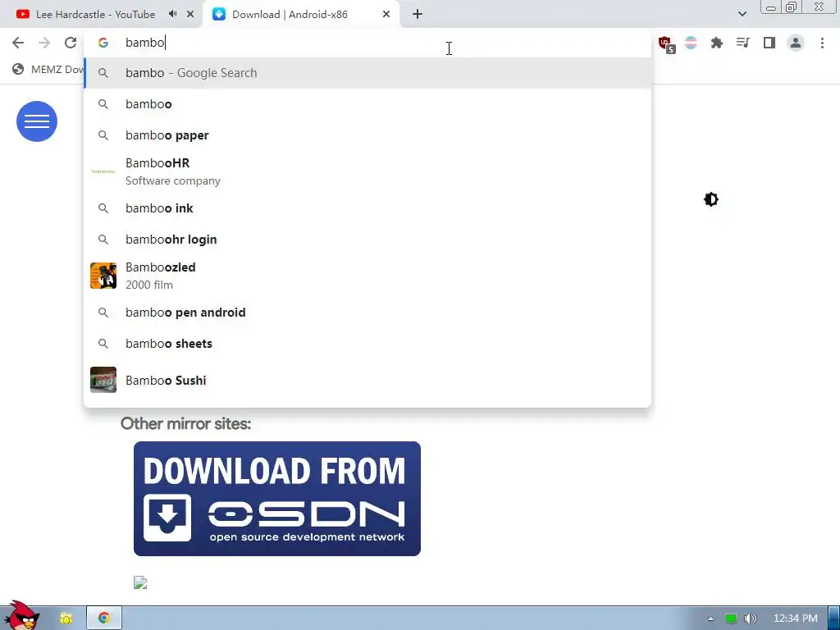Open the tab search dropdown arrow
The height and width of the screenshot is (630, 840).
tap(742, 14)
